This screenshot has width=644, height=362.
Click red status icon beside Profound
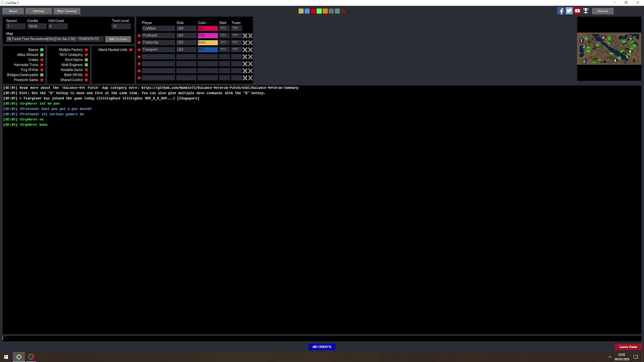pos(139,36)
